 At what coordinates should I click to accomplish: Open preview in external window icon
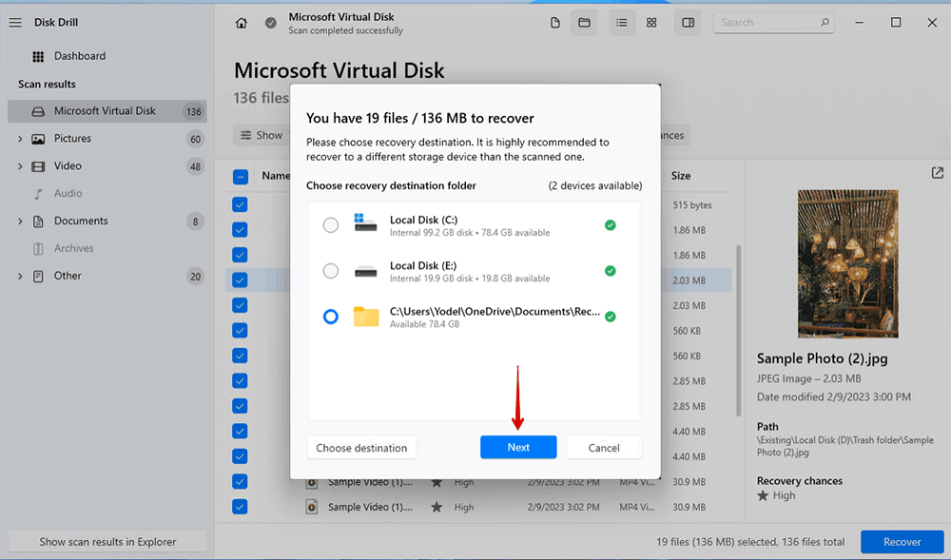[x=938, y=173]
